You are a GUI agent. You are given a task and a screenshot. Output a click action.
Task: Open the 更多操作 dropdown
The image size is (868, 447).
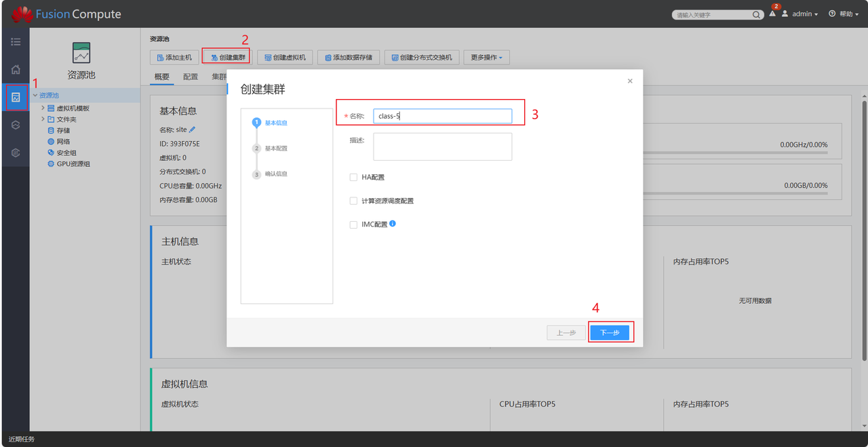[486, 58]
